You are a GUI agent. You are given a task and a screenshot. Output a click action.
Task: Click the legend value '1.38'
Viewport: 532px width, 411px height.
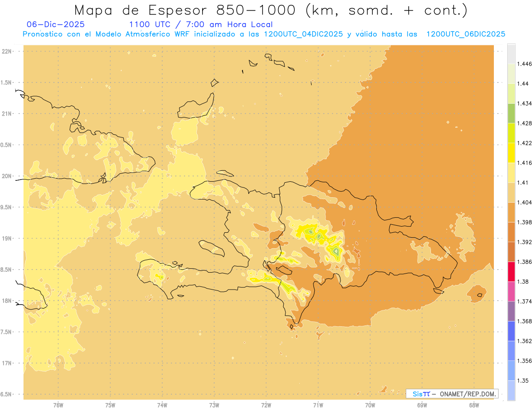(x=523, y=282)
